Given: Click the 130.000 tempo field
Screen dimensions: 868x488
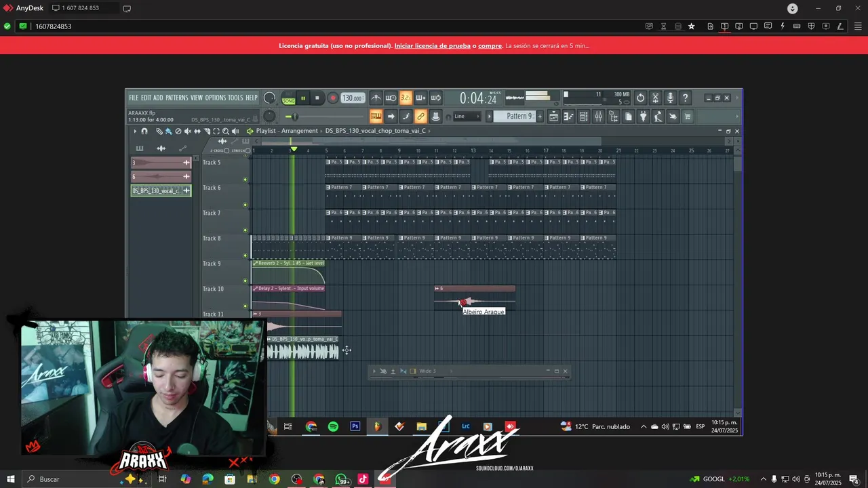Looking at the screenshot, I should [x=353, y=98].
